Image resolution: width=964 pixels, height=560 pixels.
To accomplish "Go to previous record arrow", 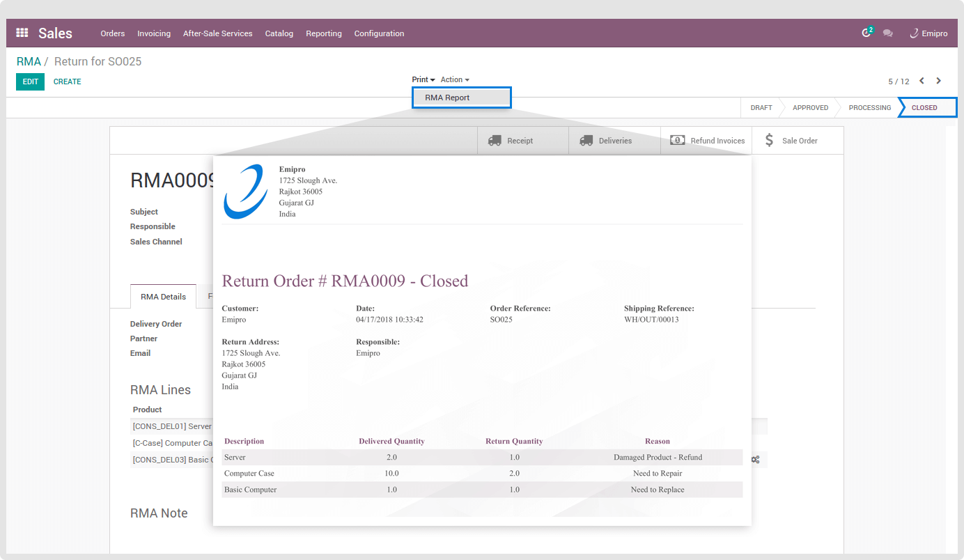I will pyautogui.click(x=922, y=81).
